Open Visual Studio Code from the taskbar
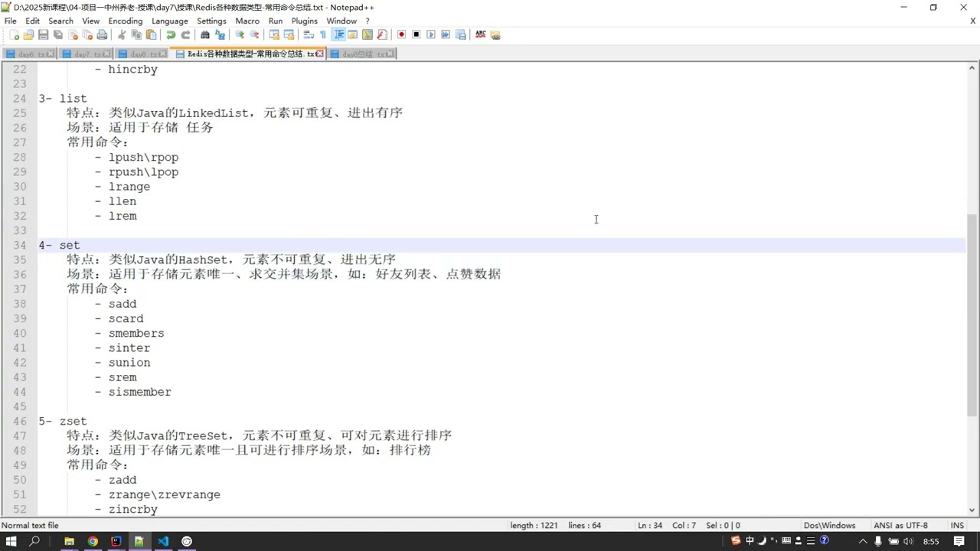Viewport: 980px width, 551px height. click(163, 541)
